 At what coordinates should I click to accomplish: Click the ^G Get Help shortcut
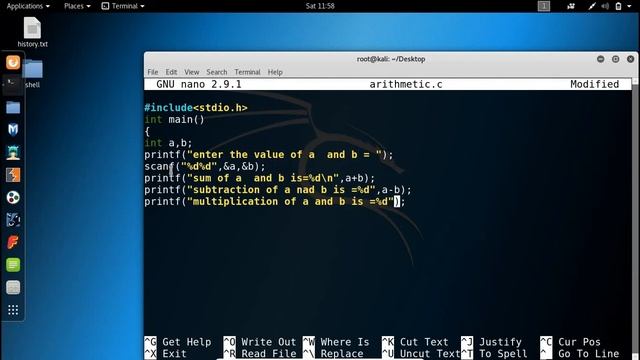pyautogui.click(x=178, y=342)
